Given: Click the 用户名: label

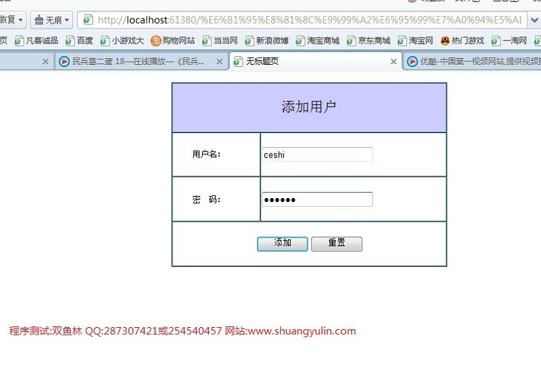Looking at the screenshot, I should (206, 154).
